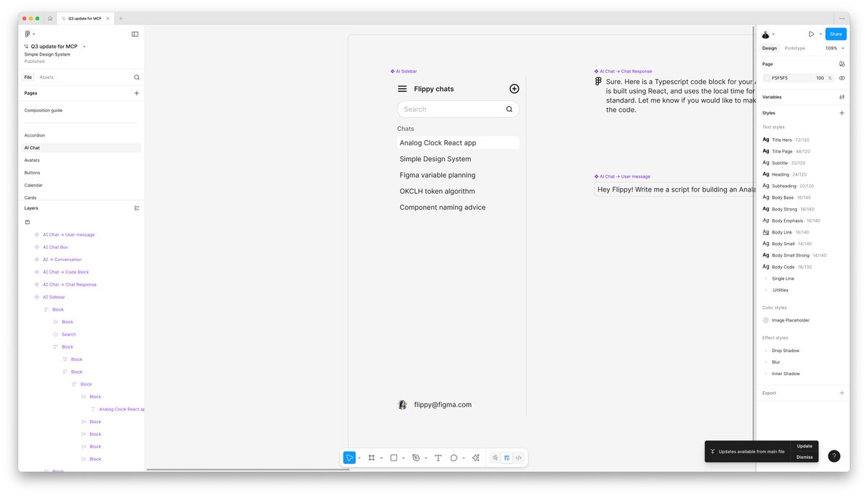This screenshot has width=868, height=496.
Task: Select the Move tool in bottom toolbar
Action: 349,458
